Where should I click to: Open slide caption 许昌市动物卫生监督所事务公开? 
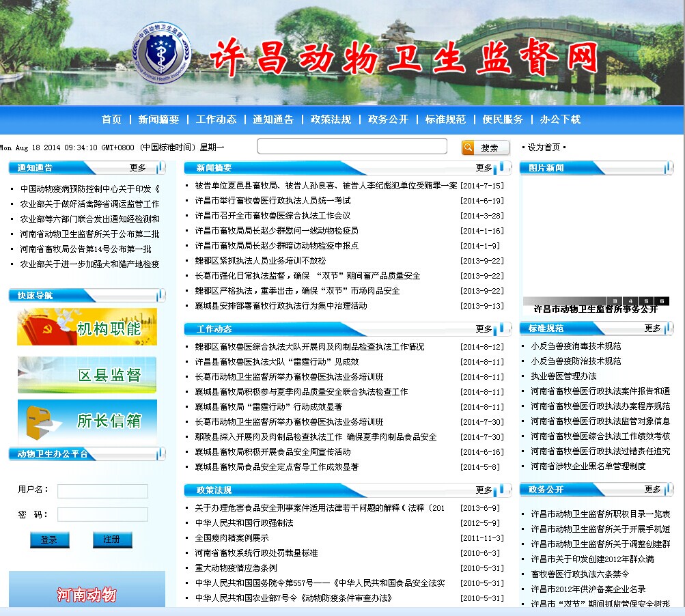(596, 309)
